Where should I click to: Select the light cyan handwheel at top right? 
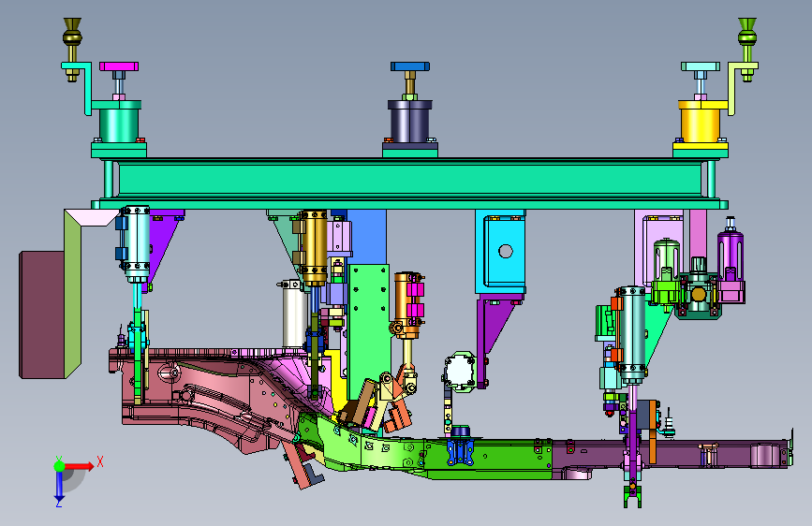click(x=701, y=66)
